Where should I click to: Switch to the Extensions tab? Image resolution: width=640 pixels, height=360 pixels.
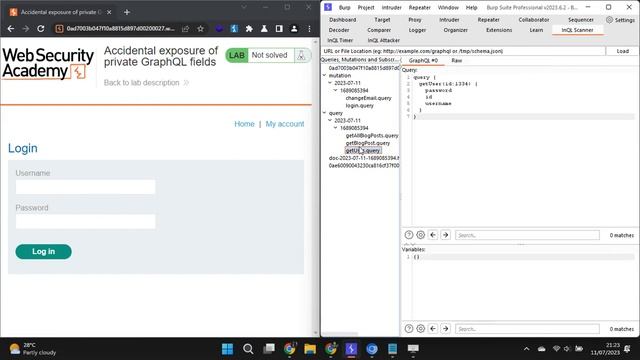499,30
